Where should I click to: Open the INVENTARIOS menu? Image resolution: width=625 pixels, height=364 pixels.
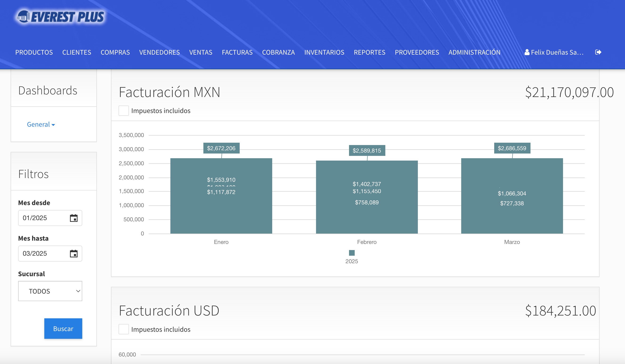pos(324,52)
